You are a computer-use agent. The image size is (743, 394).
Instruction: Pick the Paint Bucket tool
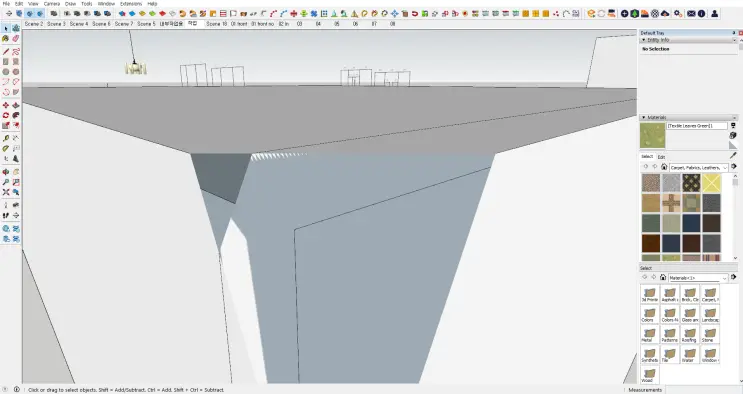tap(6, 38)
